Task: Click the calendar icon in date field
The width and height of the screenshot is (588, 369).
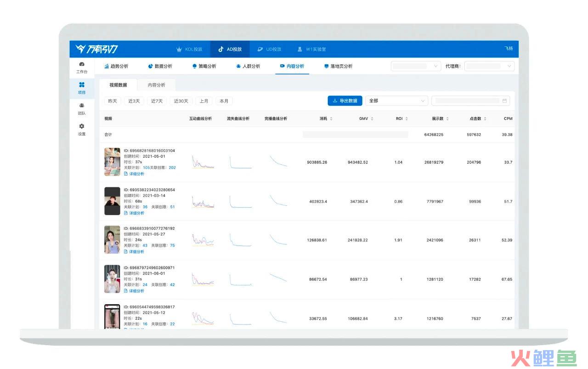Action: coord(504,101)
